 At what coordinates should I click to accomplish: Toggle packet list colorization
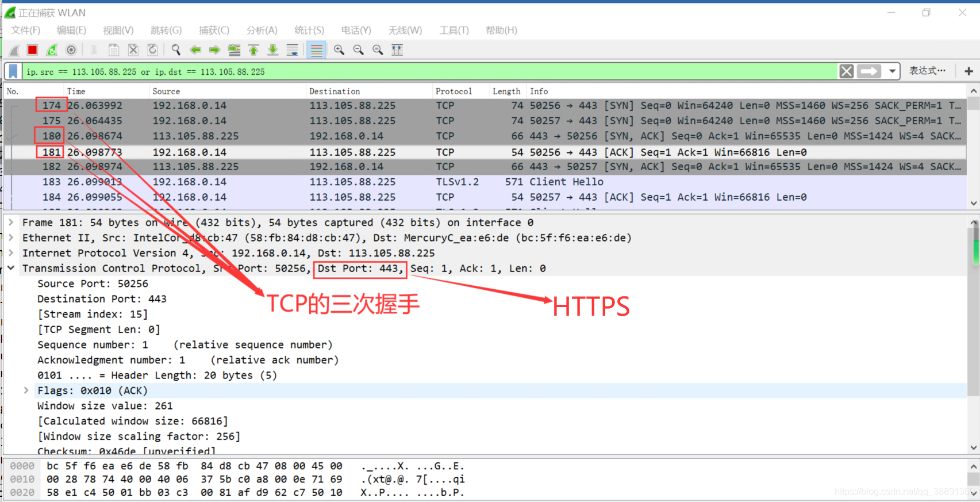click(x=316, y=50)
